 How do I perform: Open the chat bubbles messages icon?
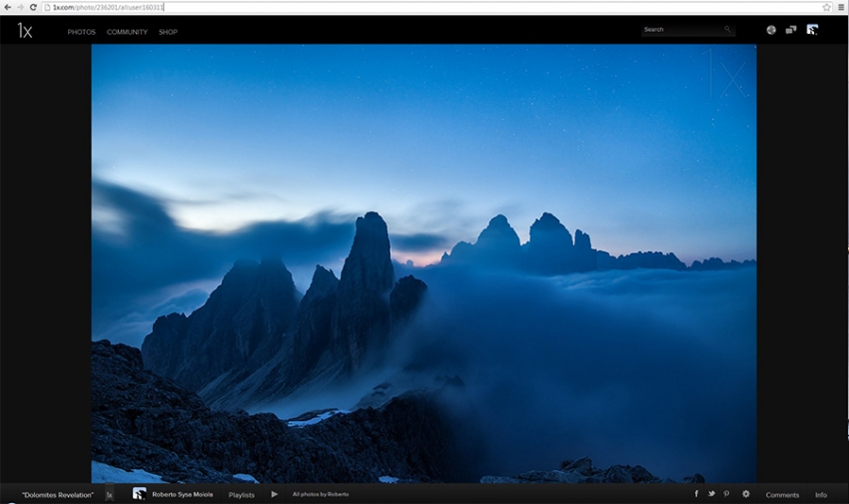tap(791, 30)
